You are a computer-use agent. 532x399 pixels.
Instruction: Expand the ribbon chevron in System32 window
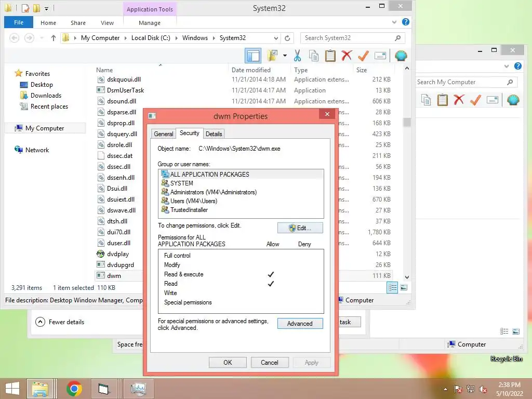pos(394,22)
